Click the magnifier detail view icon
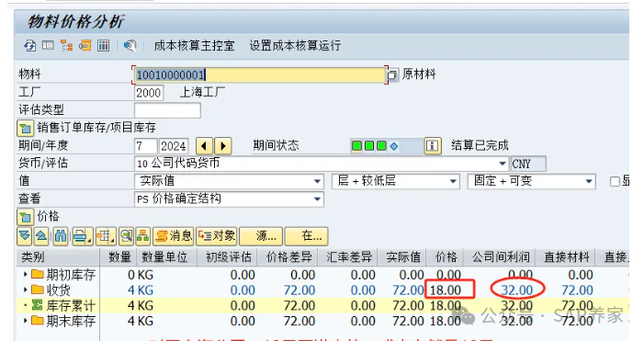 127,236
